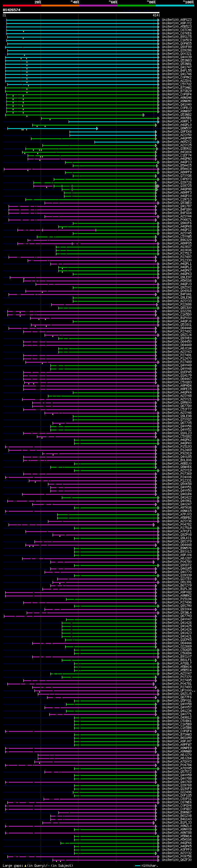Open hit UniRef100_A9PJY2
Screen dimensions: 197x868
(177, 23)
